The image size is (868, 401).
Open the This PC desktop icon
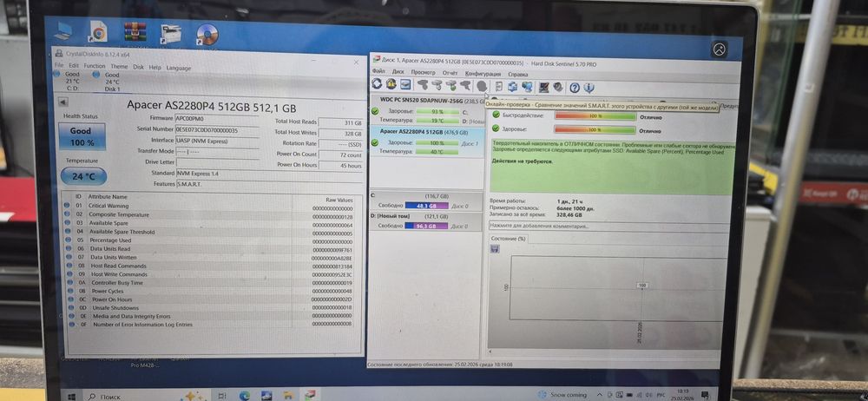[62, 30]
